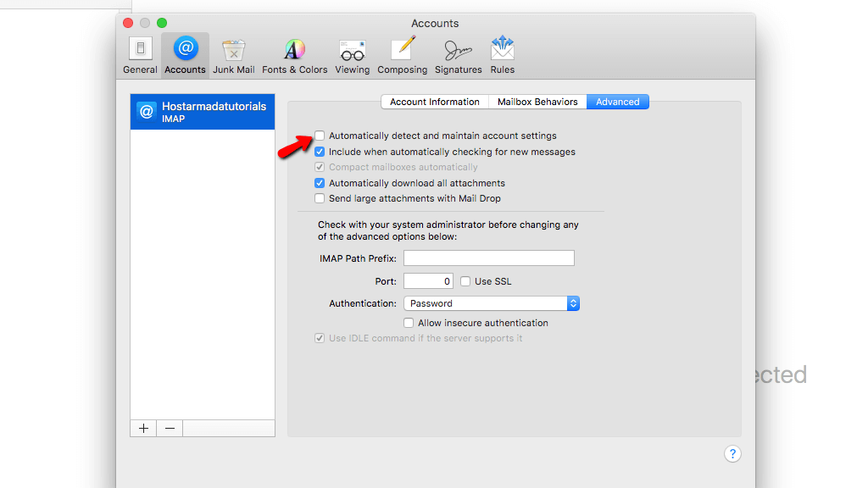
Task: Click the help question mark button
Action: 732,454
